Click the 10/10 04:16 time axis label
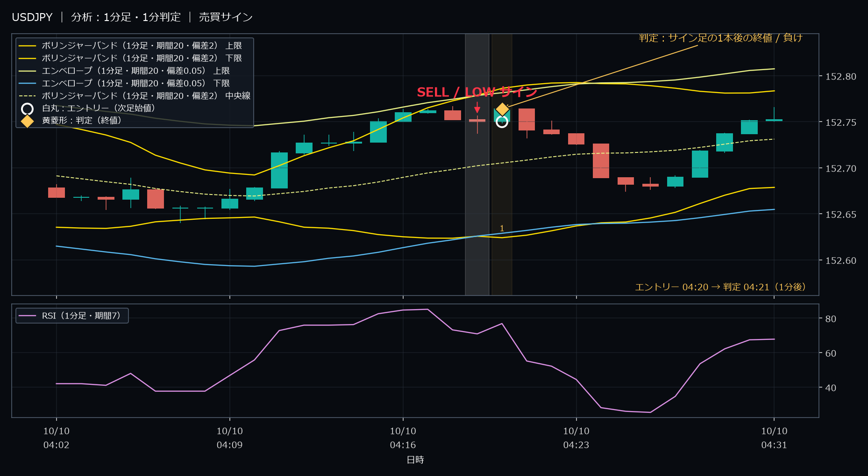The width and height of the screenshot is (868, 476). coord(403,438)
